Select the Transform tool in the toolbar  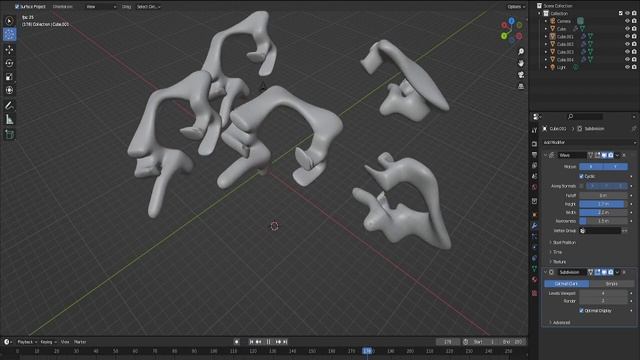tap(9, 90)
